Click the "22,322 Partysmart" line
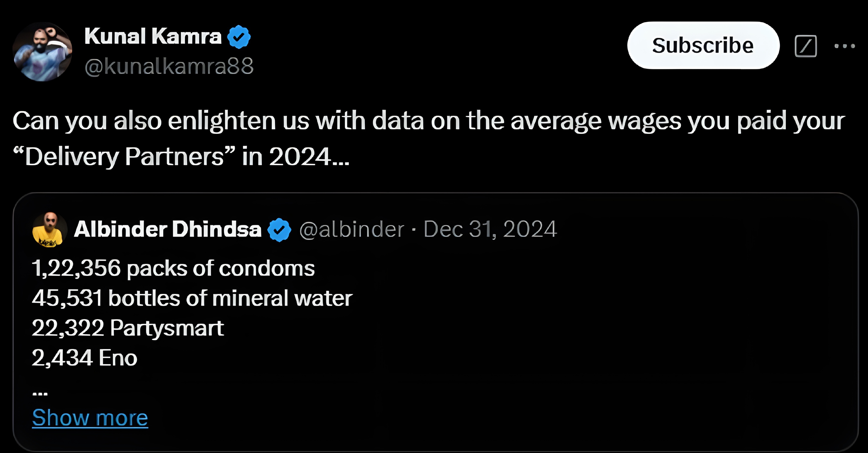 (128, 328)
